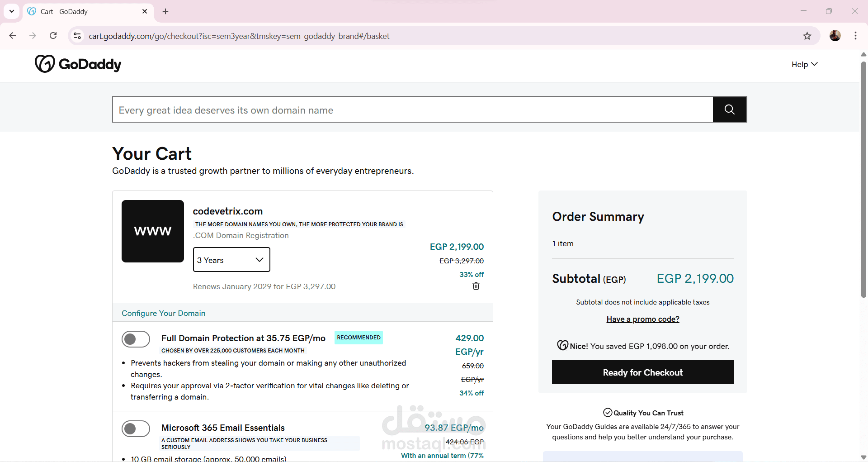The height and width of the screenshot is (462, 868).
Task: Click Configure Your Domain link
Action: click(x=163, y=313)
